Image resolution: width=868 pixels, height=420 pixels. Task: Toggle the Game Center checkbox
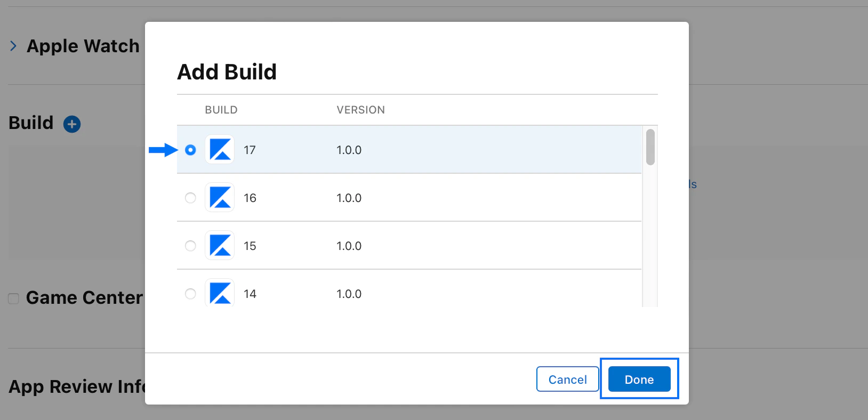pos(13,298)
